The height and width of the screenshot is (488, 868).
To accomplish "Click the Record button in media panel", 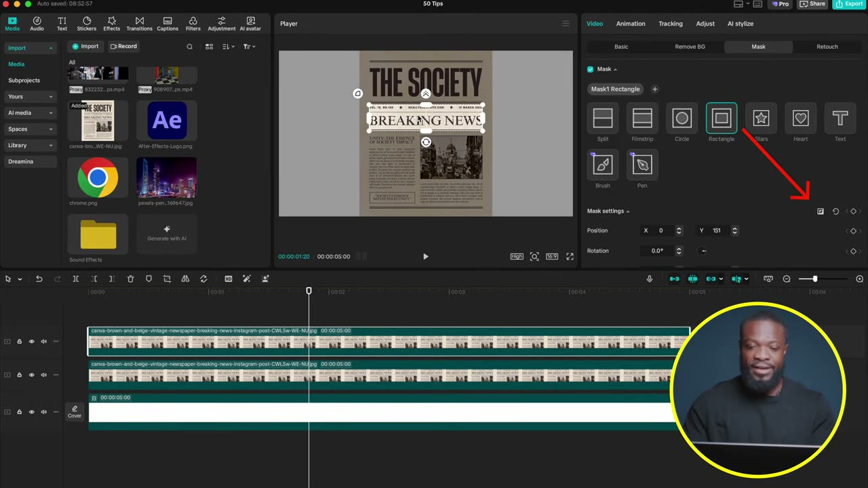I will click(x=123, y=47).
